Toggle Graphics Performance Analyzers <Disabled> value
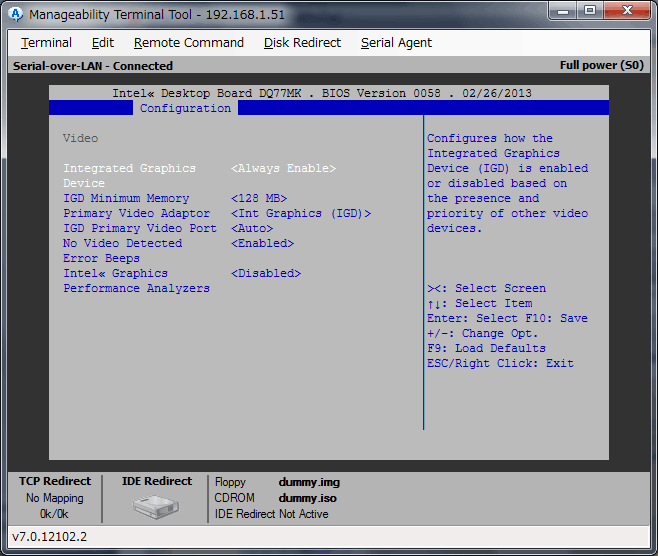The image size is (658, 556). [x=266, y=273]
